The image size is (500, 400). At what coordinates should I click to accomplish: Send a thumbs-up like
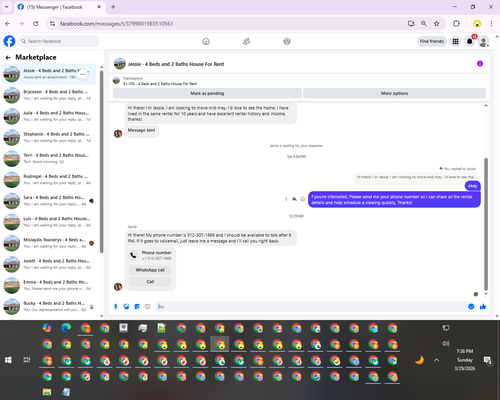(483, 307)
